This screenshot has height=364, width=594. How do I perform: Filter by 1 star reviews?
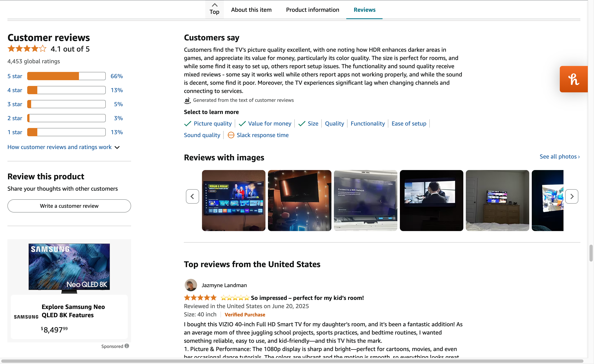pyautogui.click(x=15, y=132)
